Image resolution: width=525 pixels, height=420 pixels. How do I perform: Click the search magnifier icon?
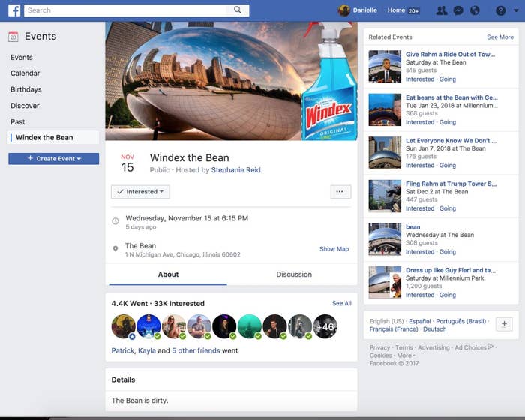pyautogui.click(x=238, y=10)
